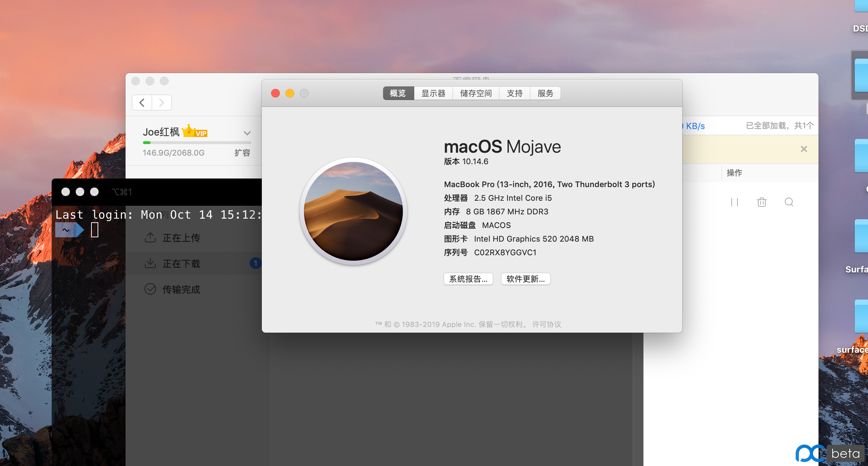The image size is (868, 466).
Task: Click the 软件更新... button
Action: 525,279
